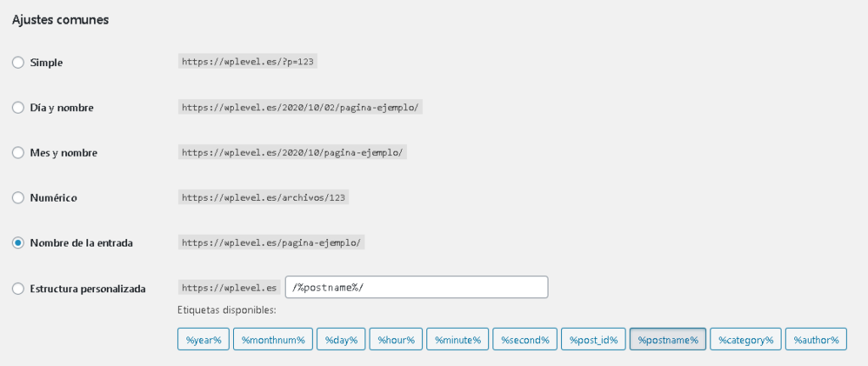Click the https://wplevel.es/pagina-ejemplo/ example URL
This screenshot has width=868, height=366.
click(x=271, y=242)
